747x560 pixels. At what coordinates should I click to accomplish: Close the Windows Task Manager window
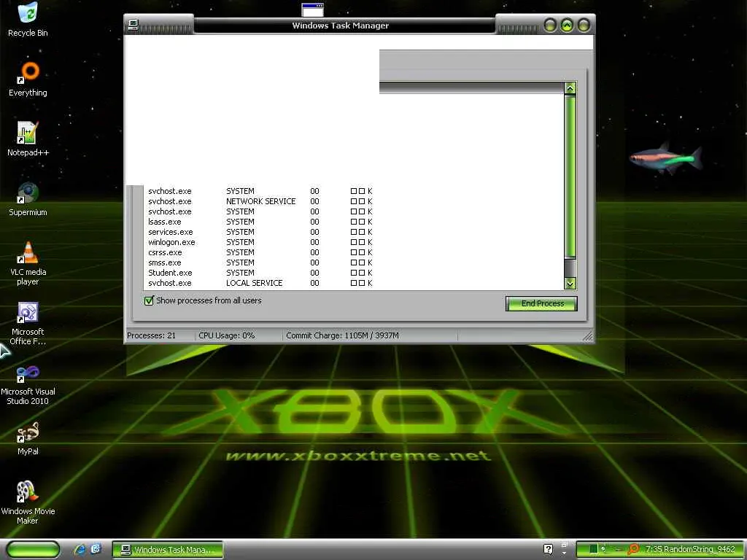pyautogui.click(x=584, y=25)
